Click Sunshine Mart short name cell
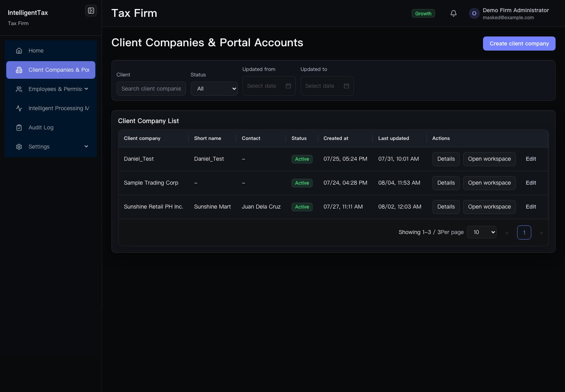This screenshot has height=392, width=565. [x=212, y=207]
